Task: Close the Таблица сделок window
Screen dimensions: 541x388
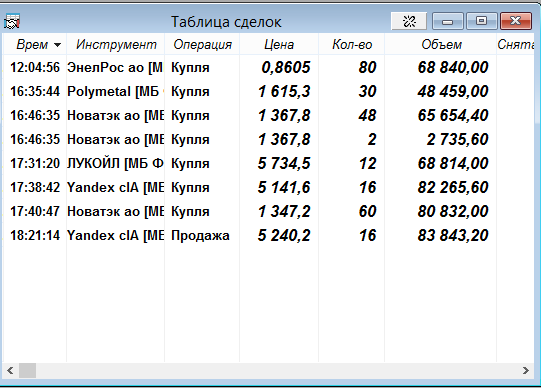Action: click(515, 21)
